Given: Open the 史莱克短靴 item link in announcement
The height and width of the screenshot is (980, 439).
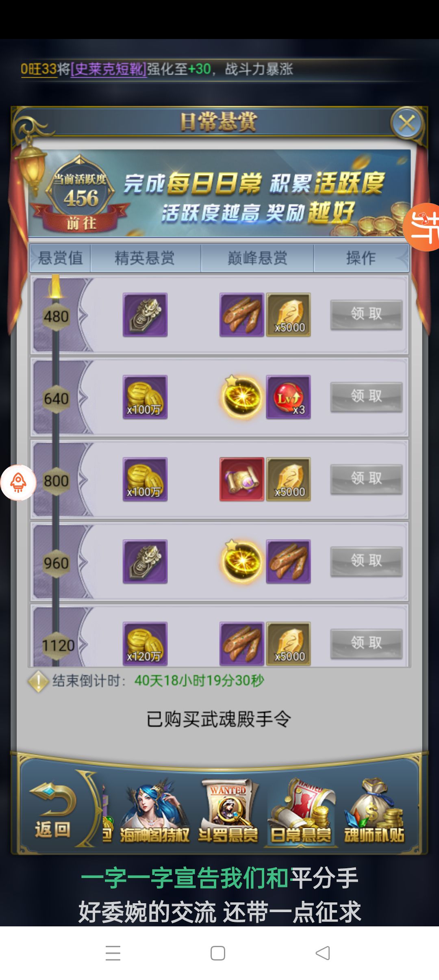Looking at the screenshot, I should point(108,69).
